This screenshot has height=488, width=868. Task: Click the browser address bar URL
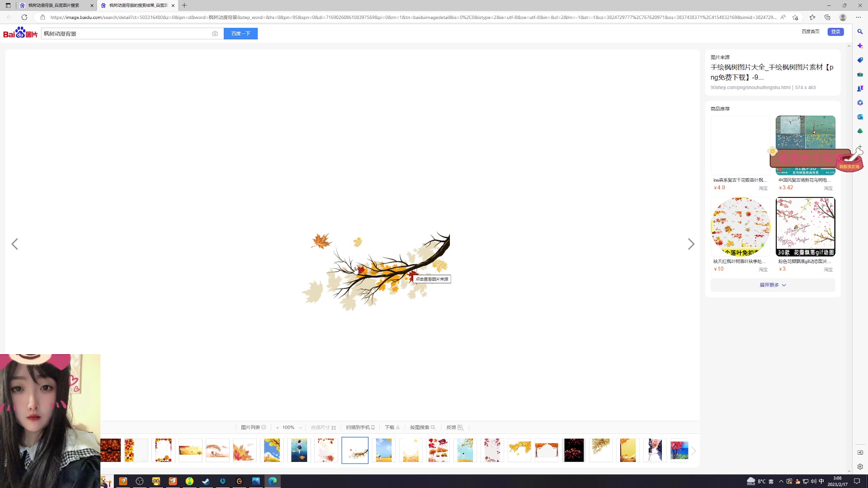tap(413, 17)
